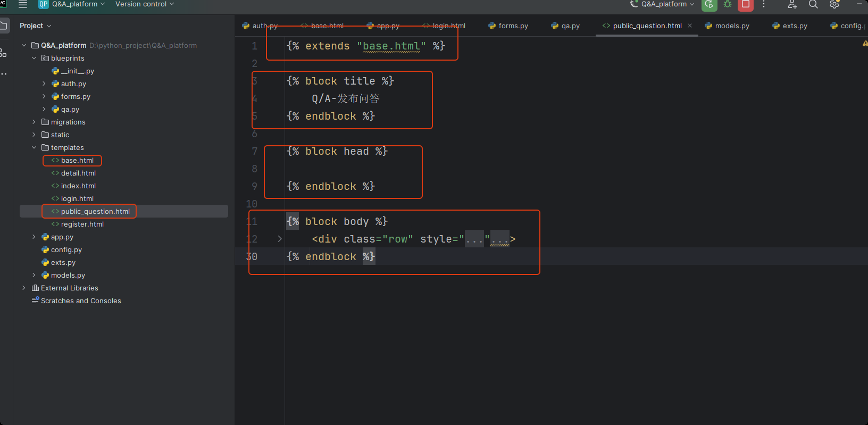Switch to the exts.py editor tab

point(790,26)
